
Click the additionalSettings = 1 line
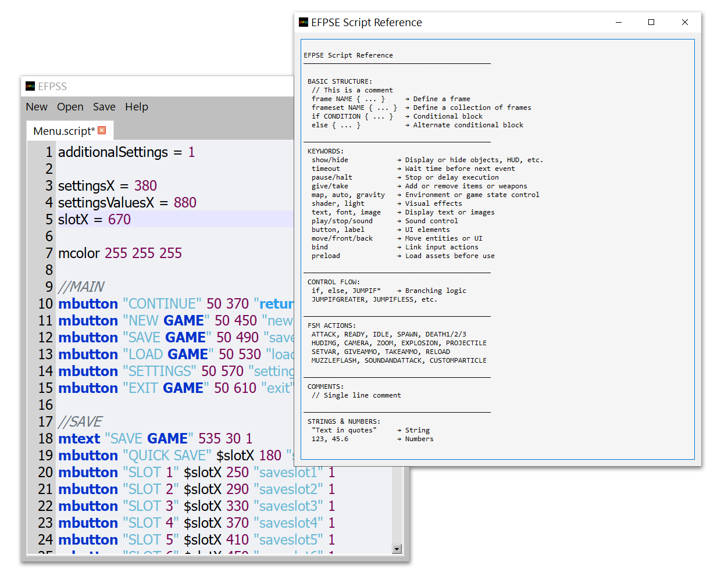tap(126, 152)
